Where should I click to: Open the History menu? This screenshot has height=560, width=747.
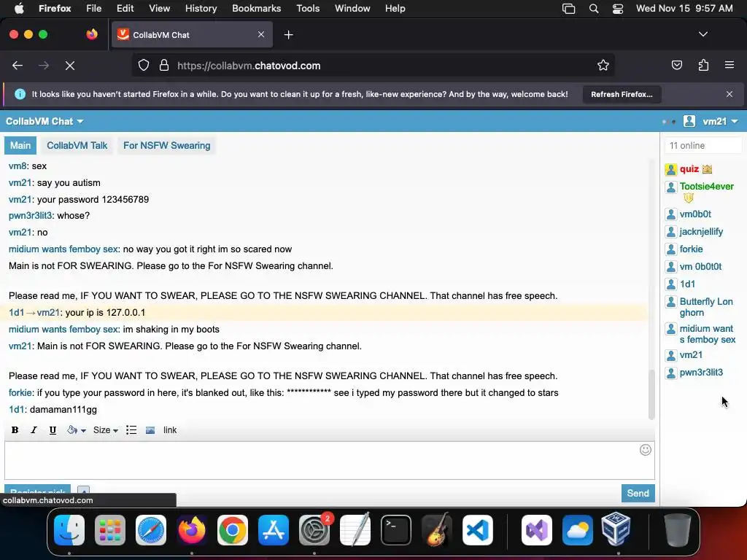tap(201, 8)
